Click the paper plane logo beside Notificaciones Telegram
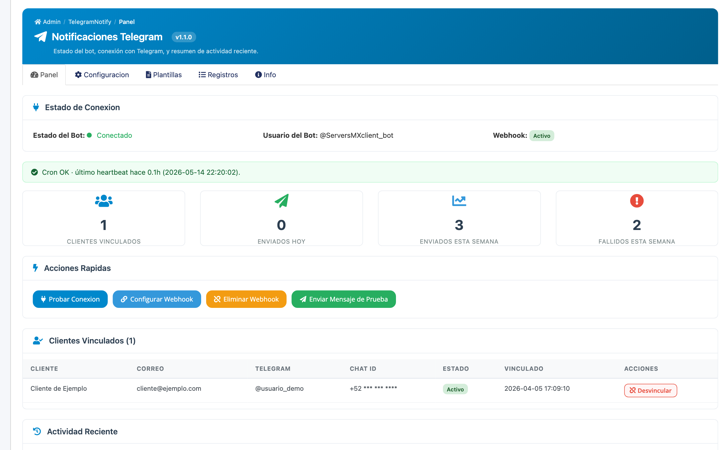Screen dimensions: 720x450 (x=40, y=37)
